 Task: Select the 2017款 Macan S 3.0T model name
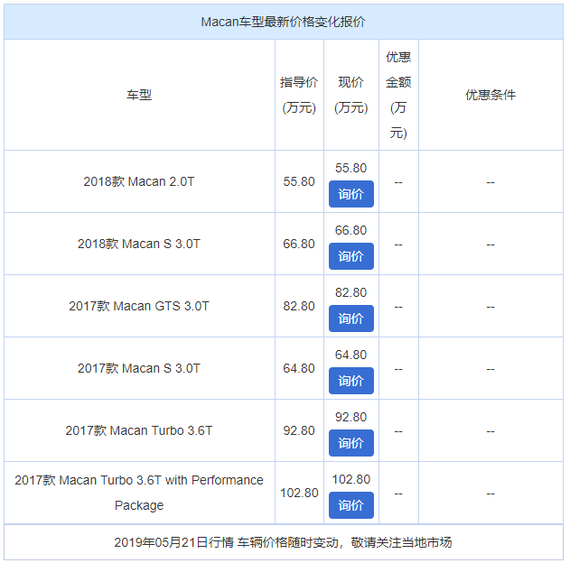pyautogui.click(x=139, y=368)
